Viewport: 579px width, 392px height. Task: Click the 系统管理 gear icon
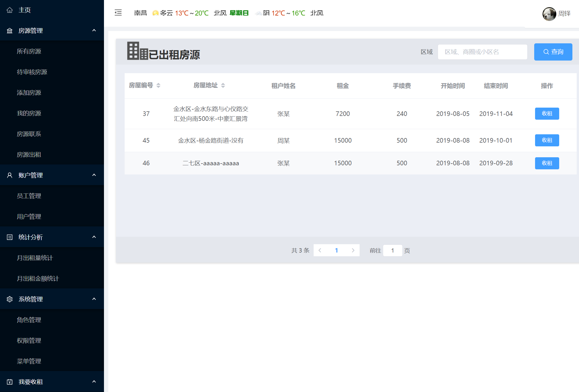coord(9,299)
